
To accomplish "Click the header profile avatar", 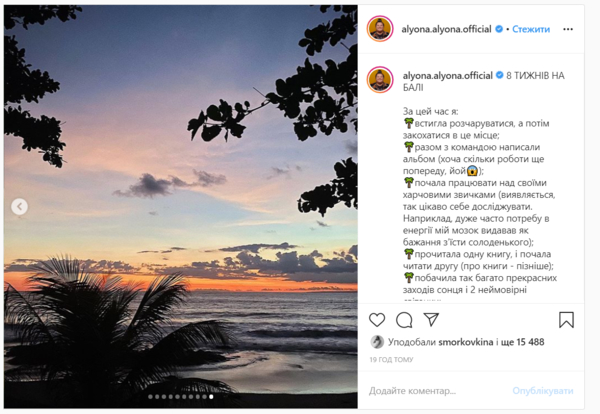I will pyautogui.click(x=380, y=29).
